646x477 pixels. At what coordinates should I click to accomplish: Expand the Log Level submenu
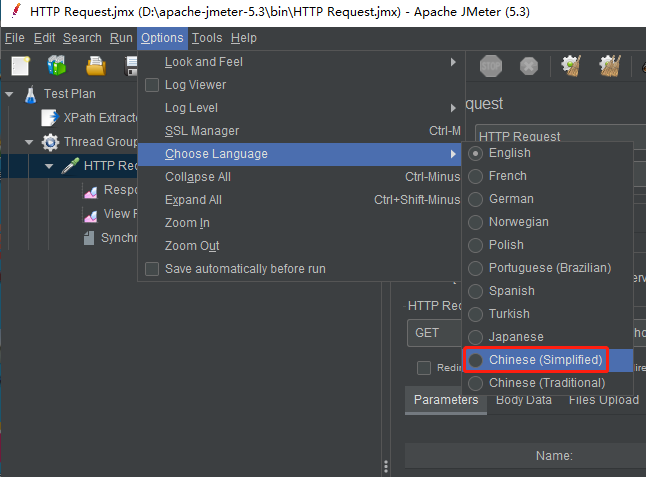click(300, 108)
